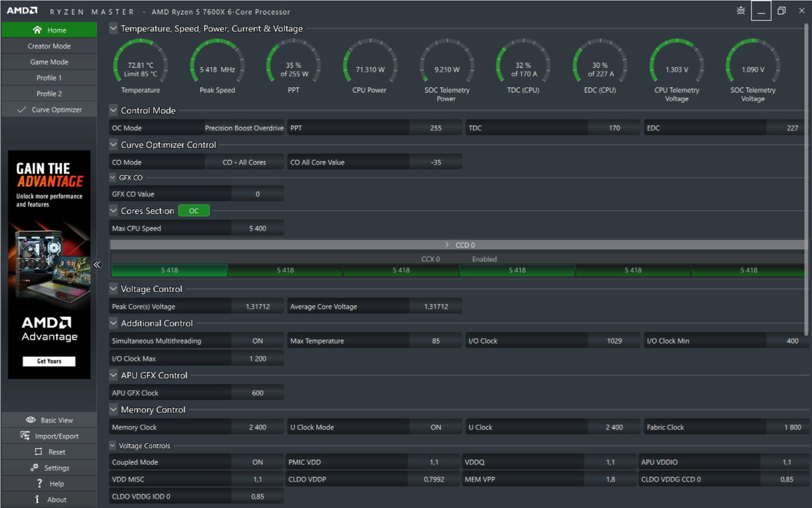Click the CO All Core Value field -35
Image resolution: width=812 pixels, height=508 pixels.
click(x=436, y=163)
